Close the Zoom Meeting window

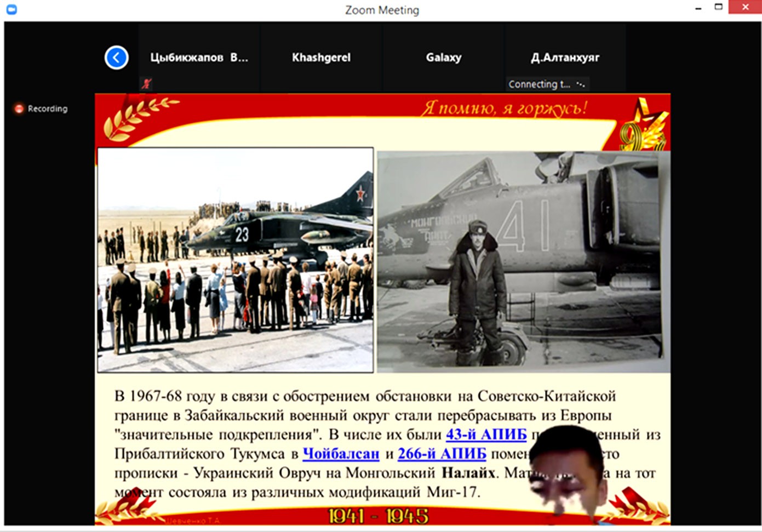point(745,8)
